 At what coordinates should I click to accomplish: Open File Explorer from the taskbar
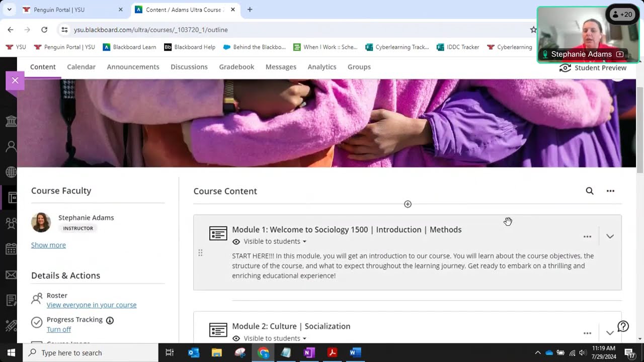[x=217, y=353]
